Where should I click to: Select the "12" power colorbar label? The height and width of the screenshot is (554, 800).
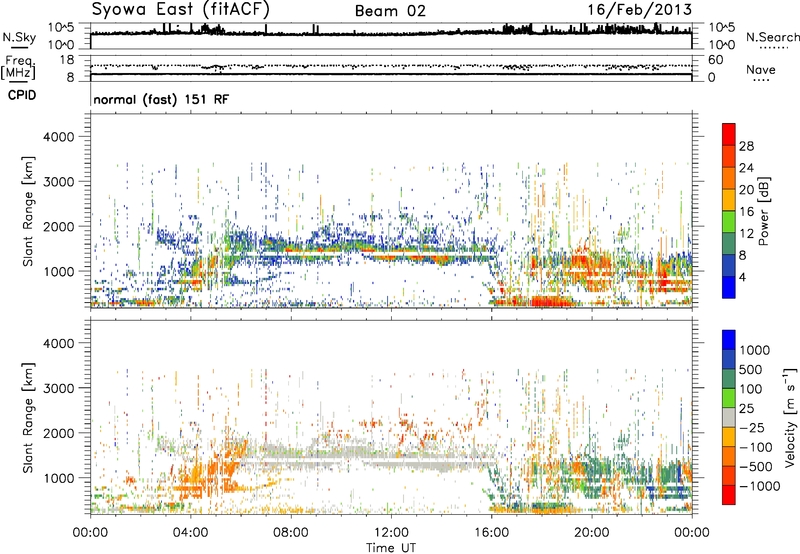tap(746, 234)
